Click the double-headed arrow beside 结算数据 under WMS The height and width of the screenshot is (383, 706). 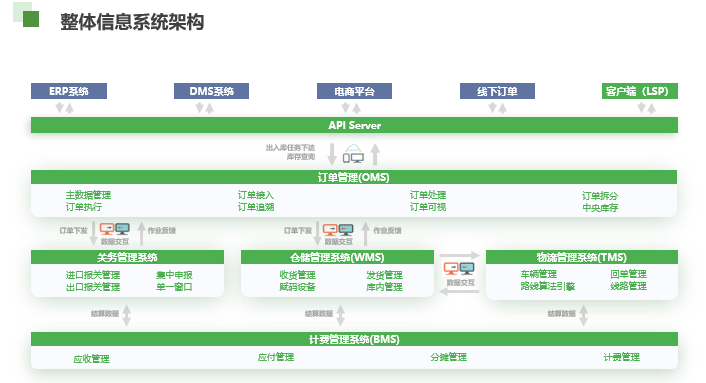point(341,315)
